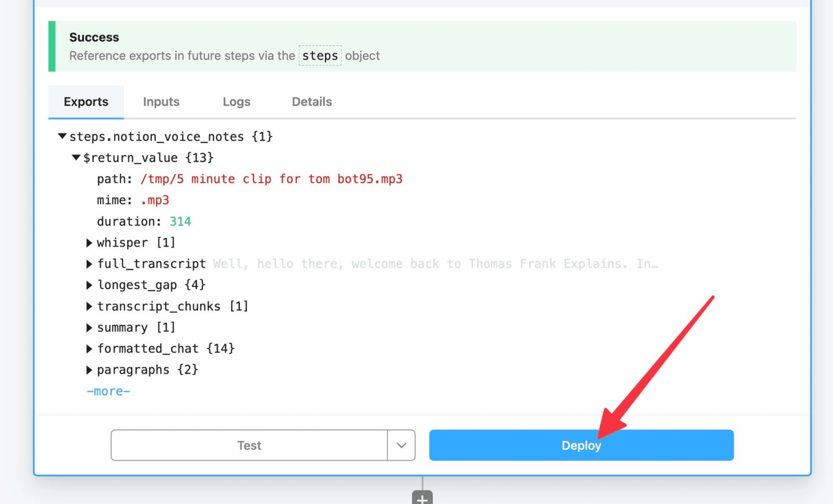Expand the transcript_chunks array
The width and height of the screenshot is (833, 504).
[x=90, y=306]
